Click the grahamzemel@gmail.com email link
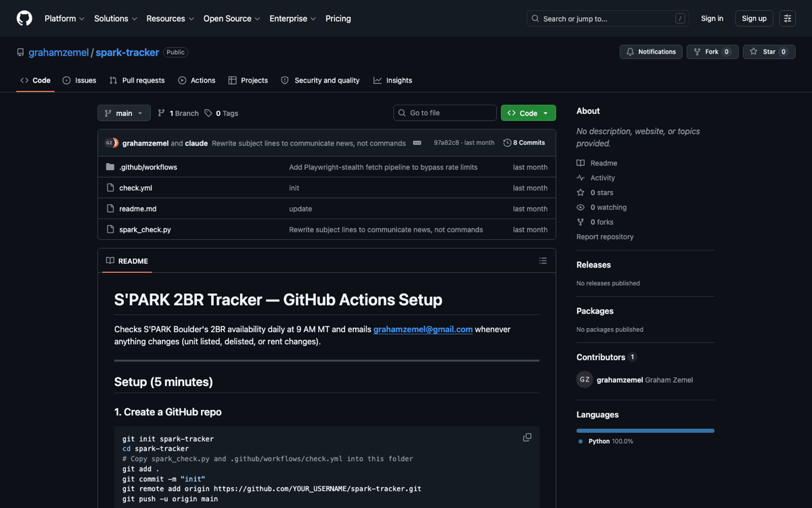The width and height of the screenshot is (812, 508). [x=423, y=330]
